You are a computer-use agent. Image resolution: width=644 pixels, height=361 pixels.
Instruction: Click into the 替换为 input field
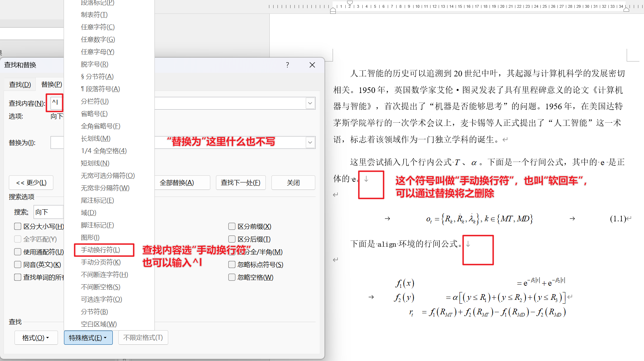(x=182, y=142)
